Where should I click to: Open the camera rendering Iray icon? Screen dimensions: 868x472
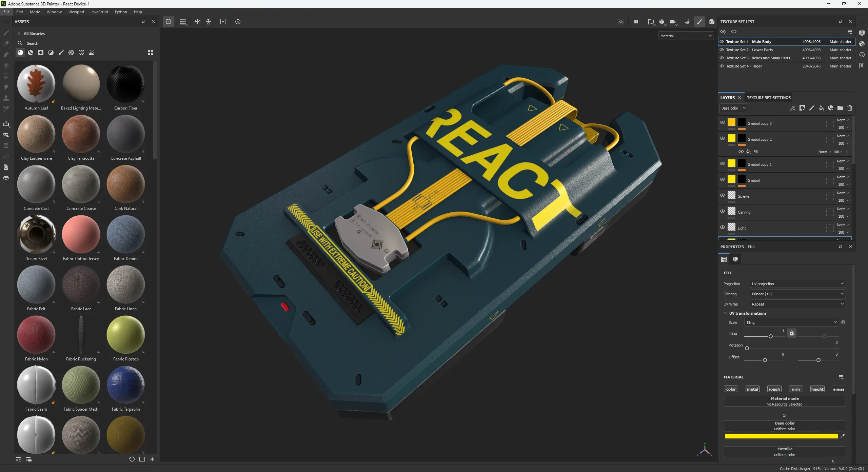[x=712, y=22]
